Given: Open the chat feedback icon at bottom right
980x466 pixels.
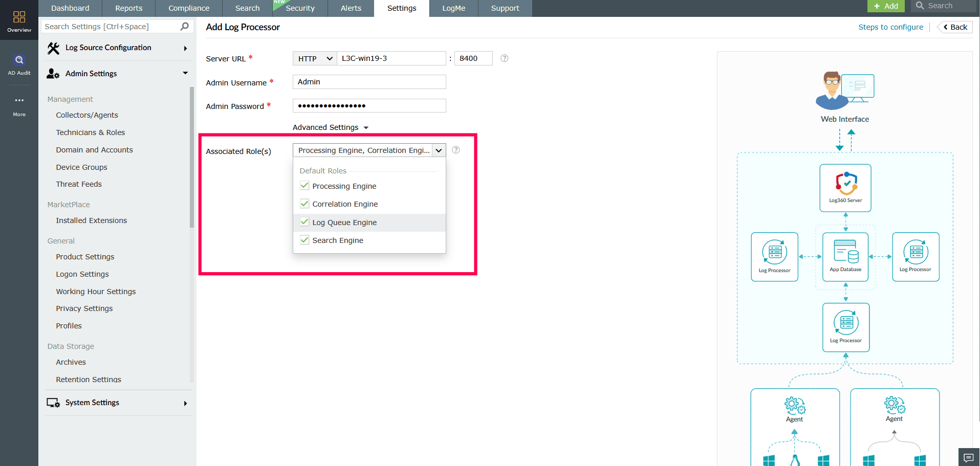Looking at the screenshot, I should [969, 458].
